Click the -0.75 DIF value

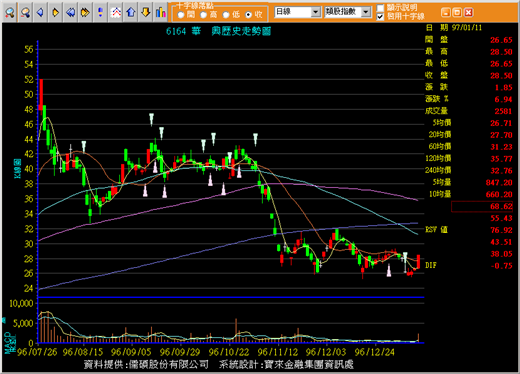pos(501,266)
